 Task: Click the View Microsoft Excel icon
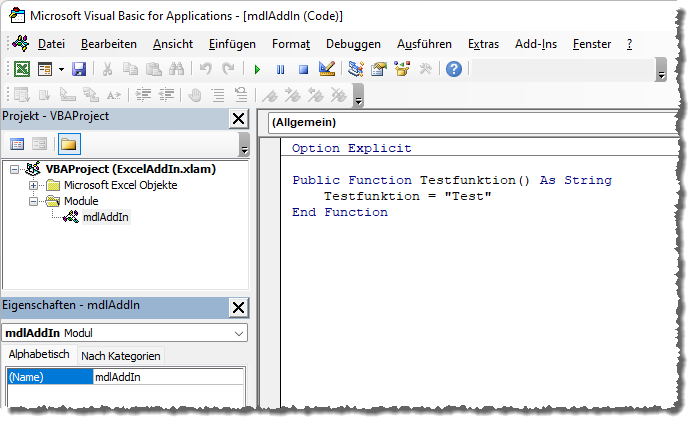pos(21,69)
